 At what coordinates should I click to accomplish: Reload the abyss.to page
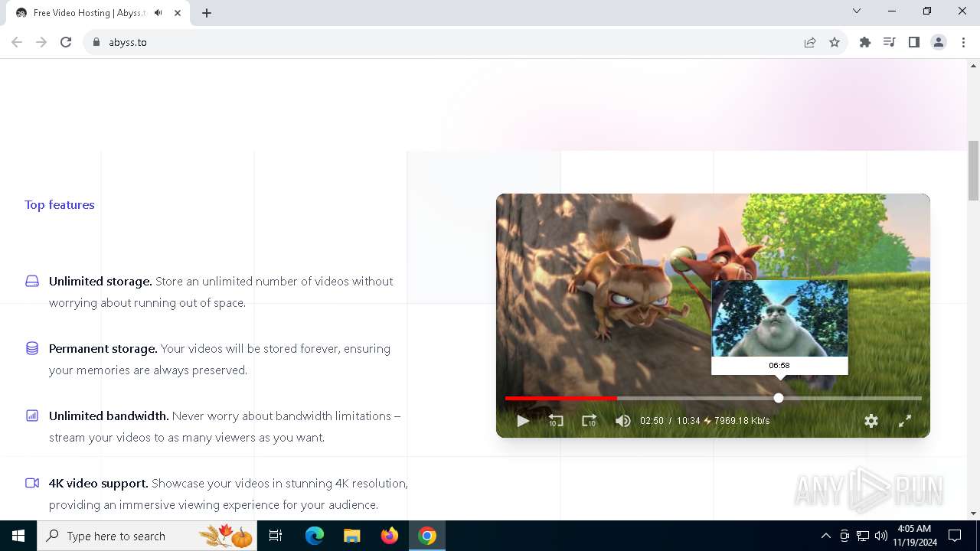click(66, 42)
